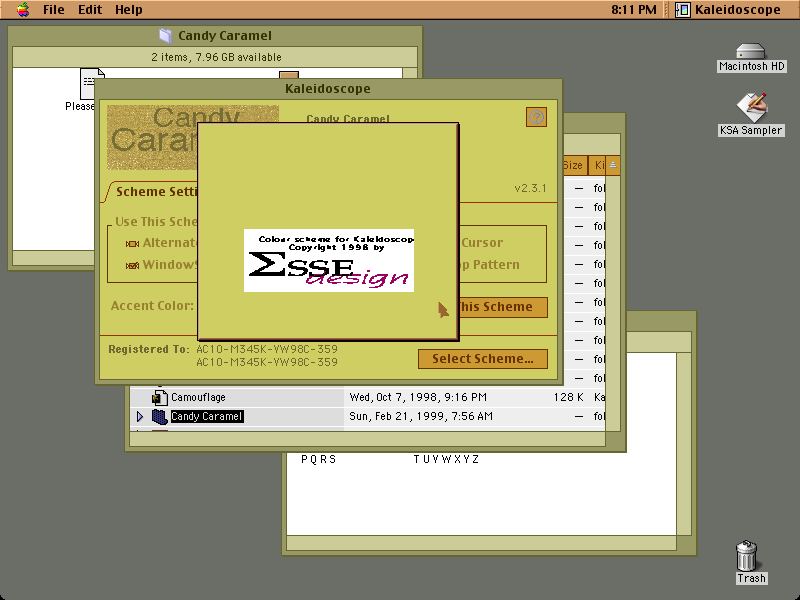Click the T U V W X Y Z text

[446, 459]
